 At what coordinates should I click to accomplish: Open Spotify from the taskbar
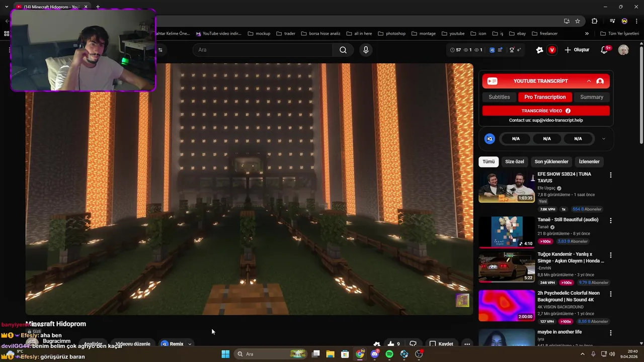[389, 354]
